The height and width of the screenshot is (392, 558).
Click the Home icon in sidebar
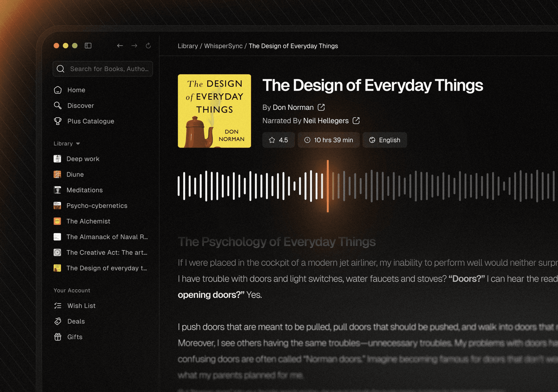58,90
